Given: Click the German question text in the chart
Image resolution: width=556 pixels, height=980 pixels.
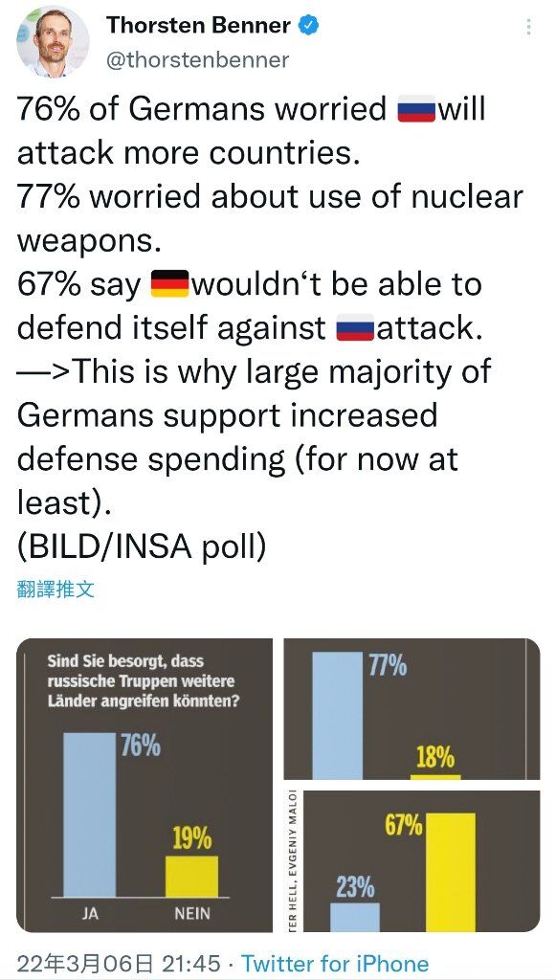Looking at the screenshot, I should click(x=143, y=681).
